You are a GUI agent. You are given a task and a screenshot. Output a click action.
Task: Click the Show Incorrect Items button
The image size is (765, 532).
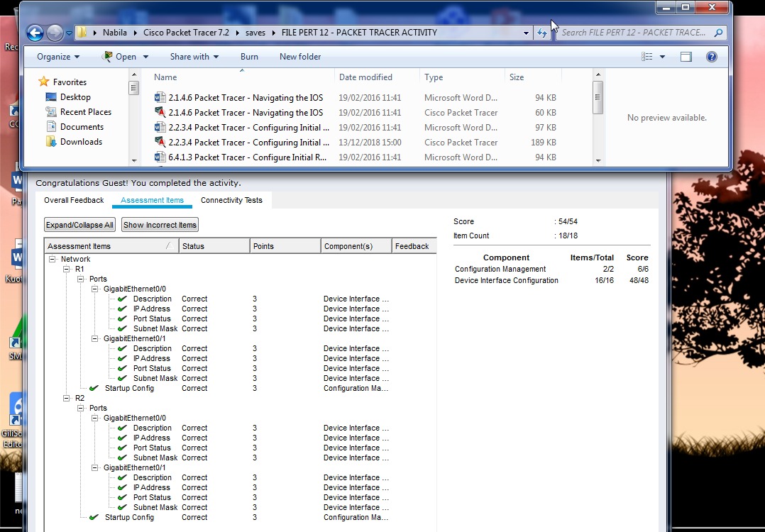tap(160, 225)
